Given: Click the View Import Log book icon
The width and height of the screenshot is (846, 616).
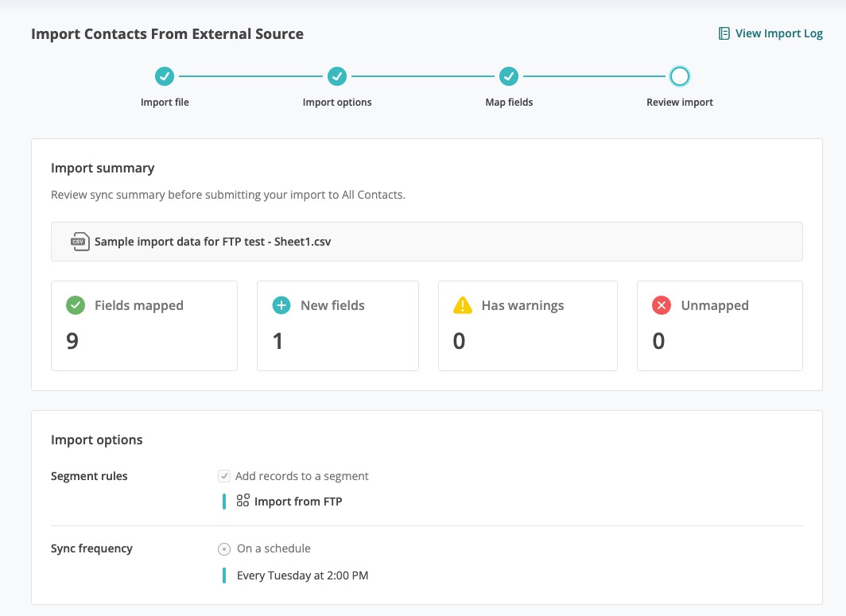Looking at the screenshot, I should pos(724,33).
